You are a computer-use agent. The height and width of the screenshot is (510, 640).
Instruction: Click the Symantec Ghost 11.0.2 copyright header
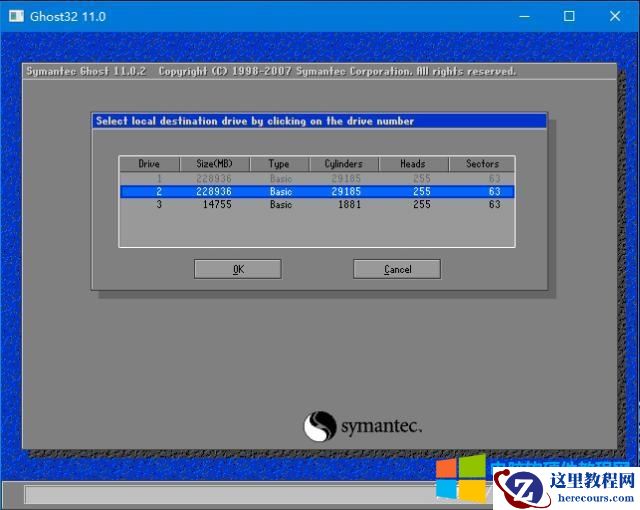tap(271, 71)
